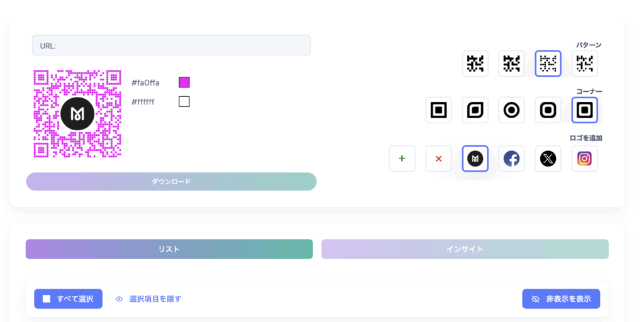Image resolution: width=644 pixels, height=322 pixels.
Task: Choose the leaf-shaped corner style
Action: pos(475,110)
